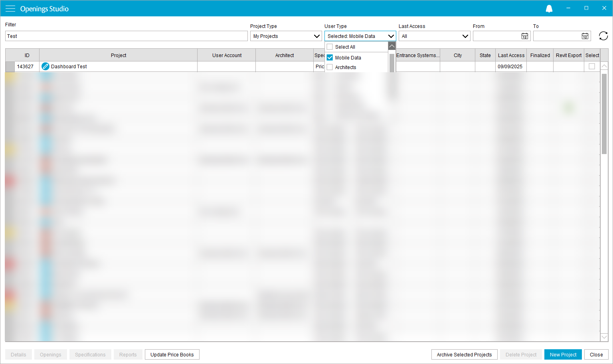
Task: Check the Select All checkbox
Action: 330,47
